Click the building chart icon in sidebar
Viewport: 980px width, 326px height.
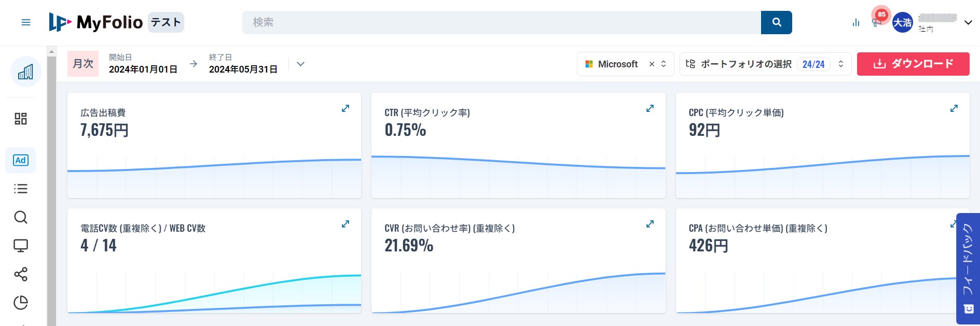pyautogui.click(x=25, y=72)
